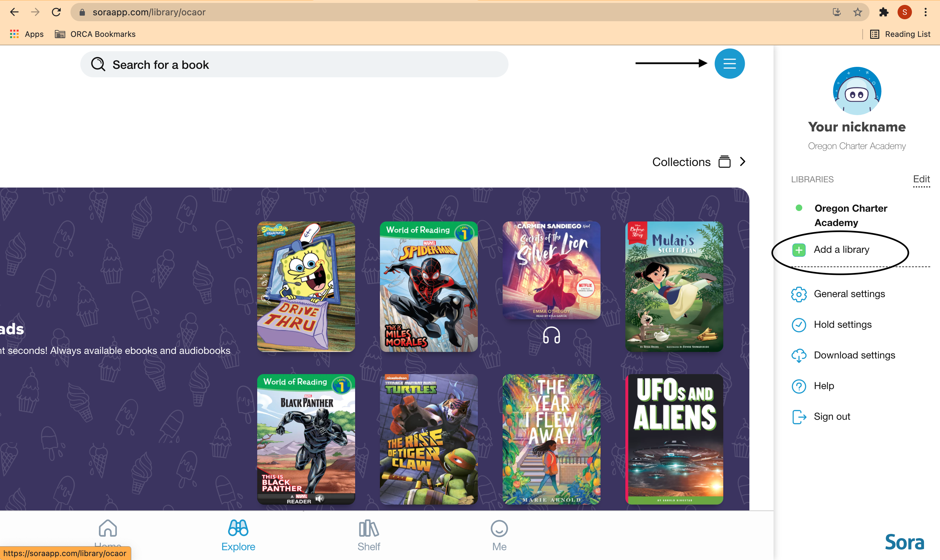Open the Black Panther book cover

[306, 439]
